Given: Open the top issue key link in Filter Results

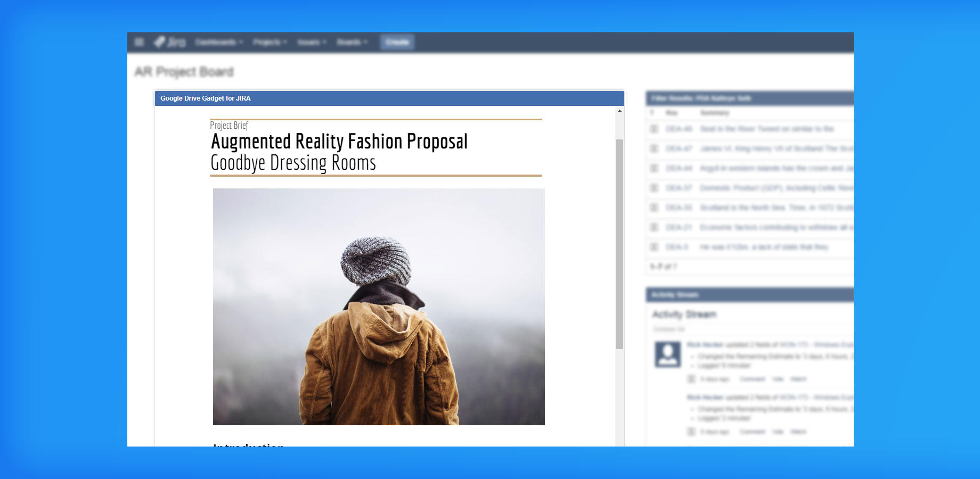Looking at the screenshot, I should [679, 129].
